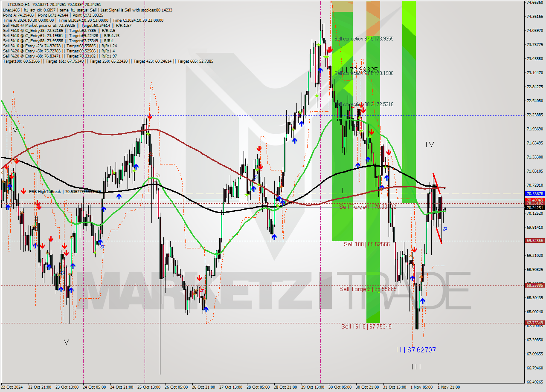Click the '1 Nov 21:00' time axis label
This screenshot has height=392, width=546.
pos(449,387)
